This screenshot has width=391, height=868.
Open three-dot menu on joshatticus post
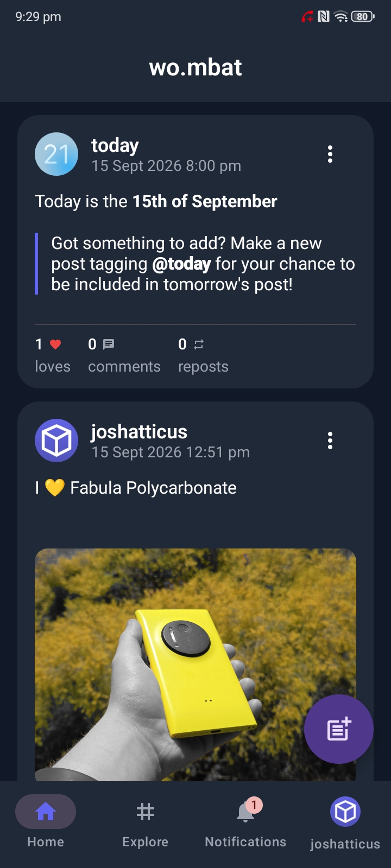tap(330, 441)
